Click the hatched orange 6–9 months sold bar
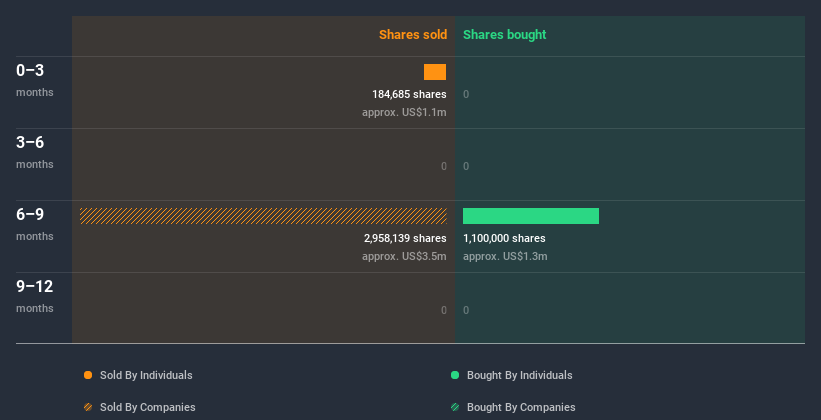 (263, 216)
